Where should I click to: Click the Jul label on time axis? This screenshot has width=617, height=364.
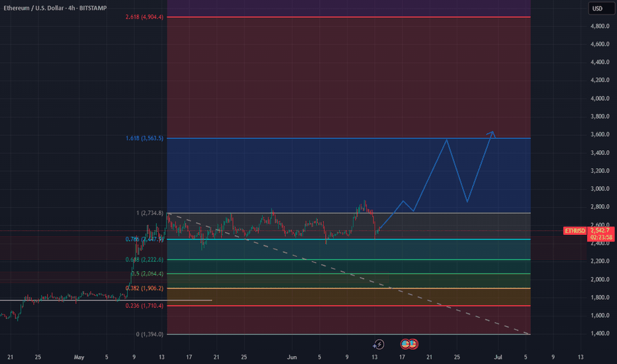[498, 357]
